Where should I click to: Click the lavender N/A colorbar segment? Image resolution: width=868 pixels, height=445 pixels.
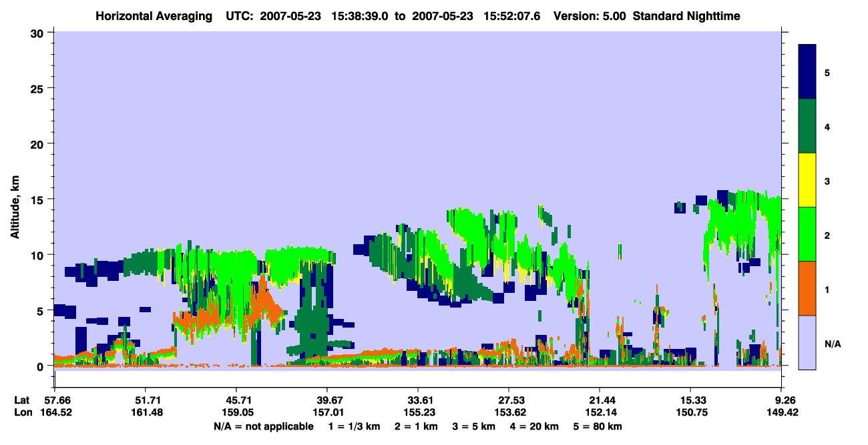807,342
